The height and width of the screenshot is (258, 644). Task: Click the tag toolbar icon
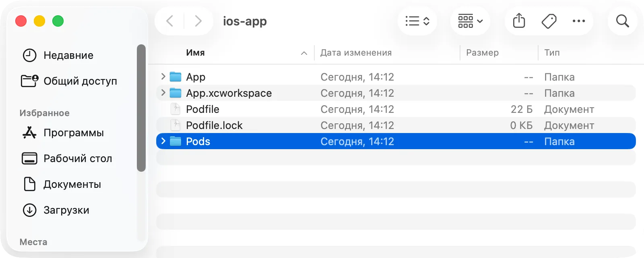click(x=549, y=21)
